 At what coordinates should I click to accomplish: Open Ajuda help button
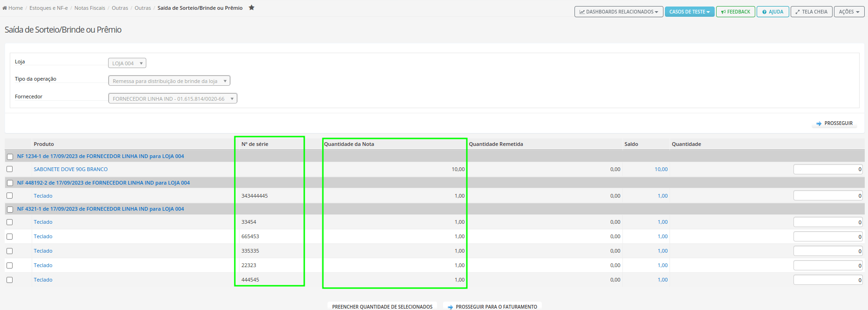(x=772, y=12)
